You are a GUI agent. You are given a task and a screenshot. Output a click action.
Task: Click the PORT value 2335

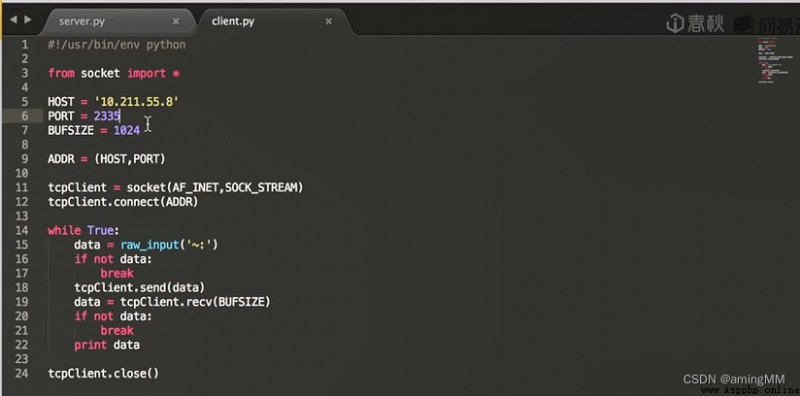107,116
